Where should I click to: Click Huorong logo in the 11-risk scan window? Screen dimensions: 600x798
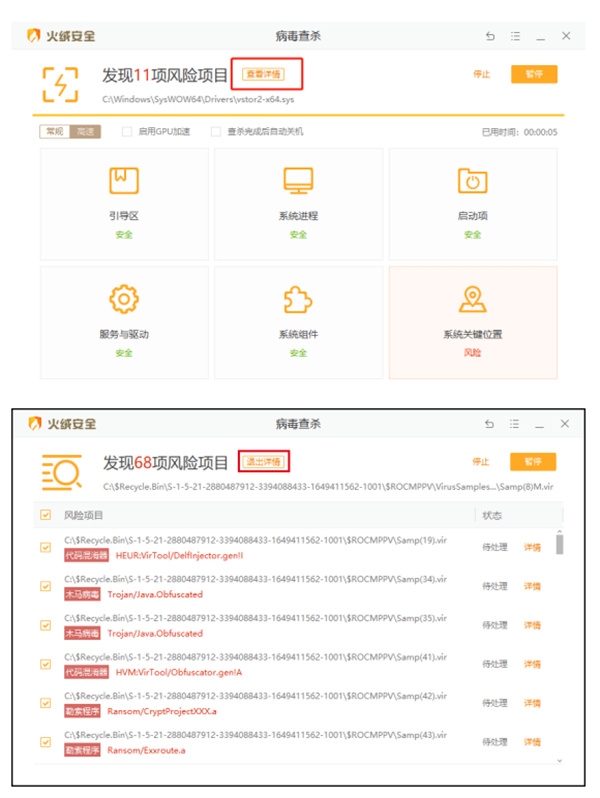coord(34,36)
